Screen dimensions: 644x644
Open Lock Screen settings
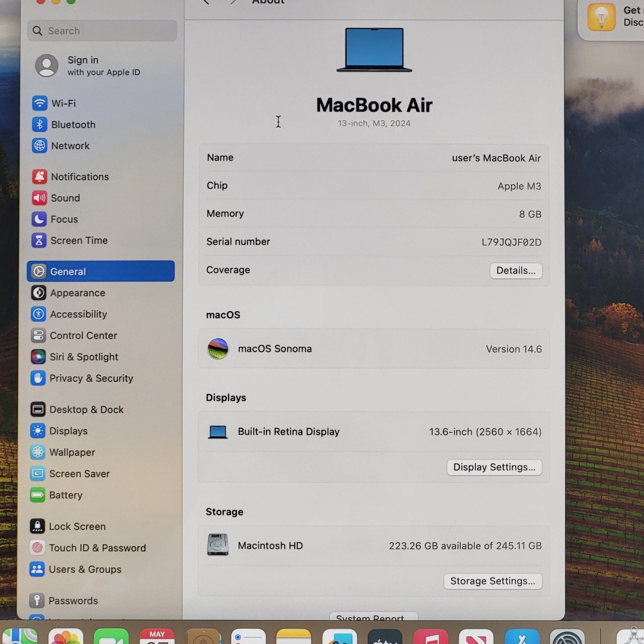point(101,526)
